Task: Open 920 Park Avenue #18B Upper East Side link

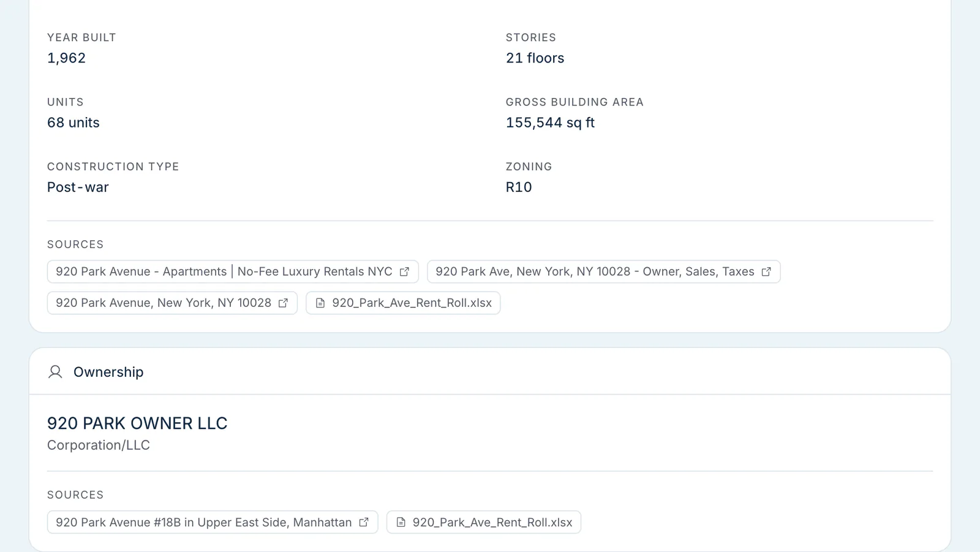Action: (x=213, y=522)
